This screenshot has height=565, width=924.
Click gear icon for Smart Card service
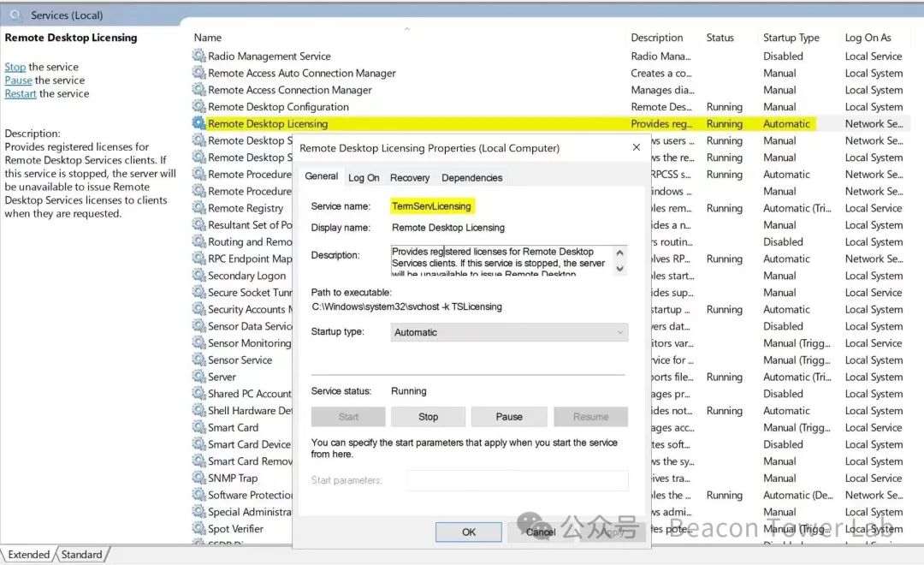click(x=198, y=427)
